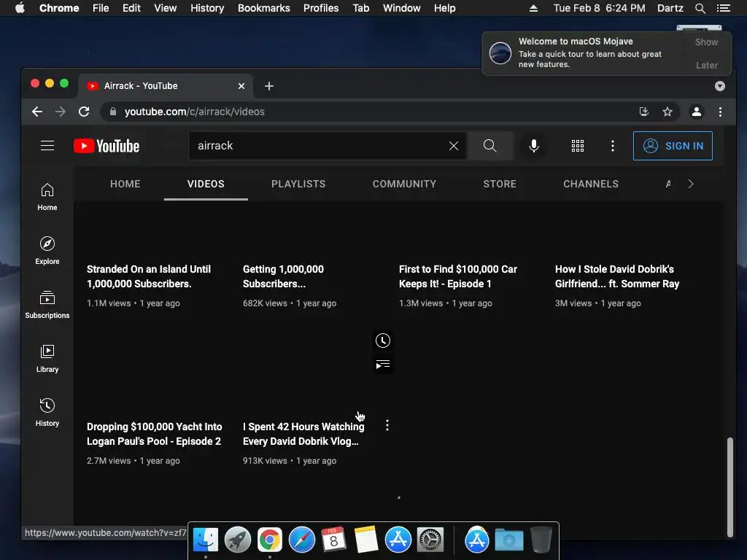Open YouTube settings three-dot menu

click(613, 146)
